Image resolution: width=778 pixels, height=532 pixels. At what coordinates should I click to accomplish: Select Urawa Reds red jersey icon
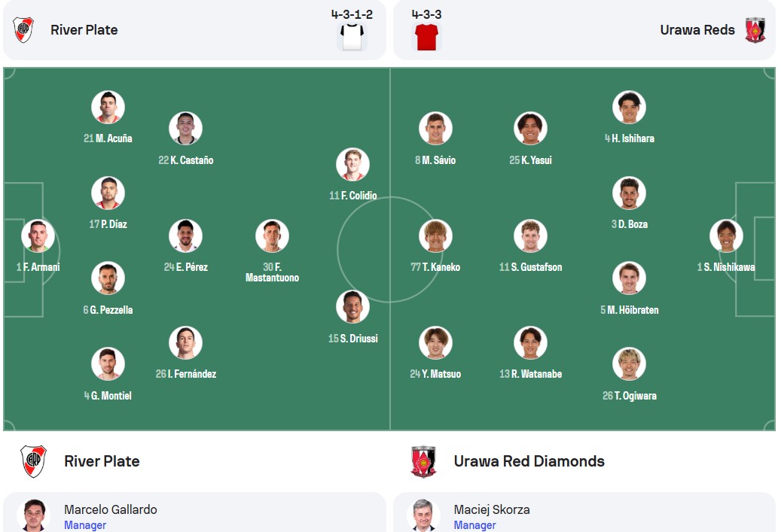pyautogui.click(x=427, y=37)
